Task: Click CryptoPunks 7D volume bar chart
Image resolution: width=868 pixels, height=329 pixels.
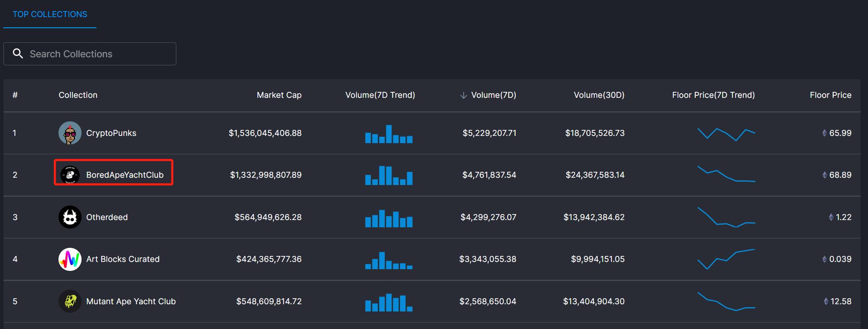Action: [389, 134]
